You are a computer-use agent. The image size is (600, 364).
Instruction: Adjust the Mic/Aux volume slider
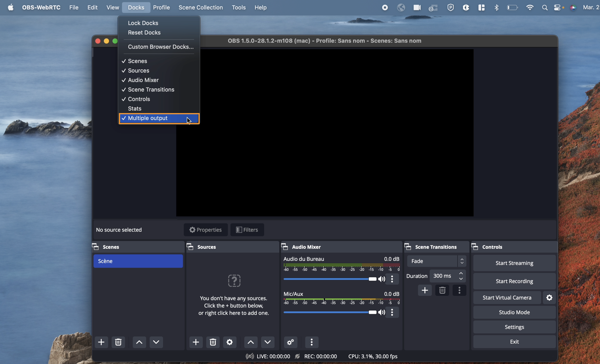click(372, 312)
